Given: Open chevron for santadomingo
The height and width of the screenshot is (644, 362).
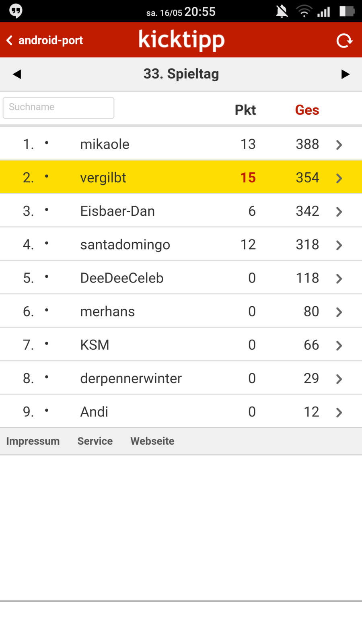Looking at the screenshot, I should (x=339, y=245).
